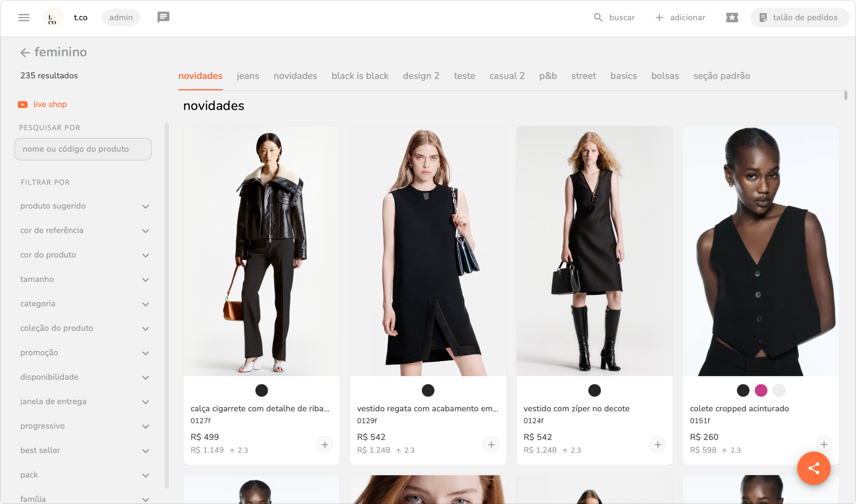Click the search magnifier icon
856x504 pixels.
[598, 17]
